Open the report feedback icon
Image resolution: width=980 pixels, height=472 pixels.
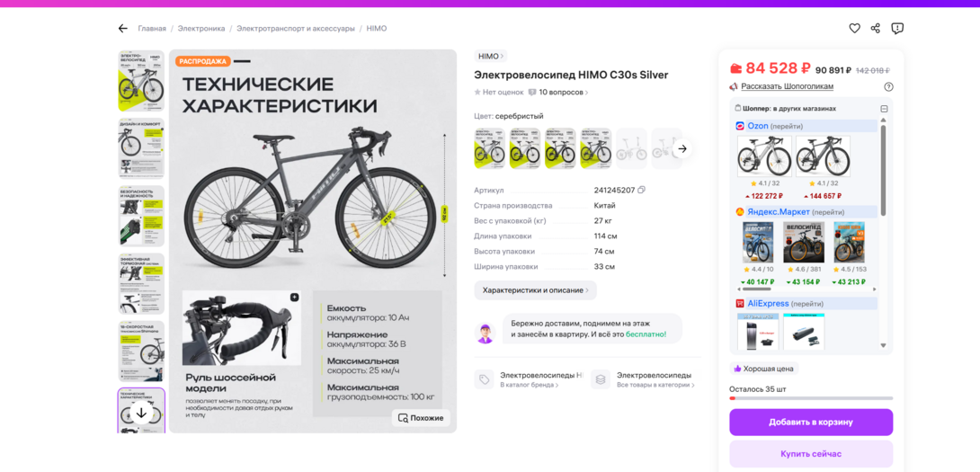pyautogui.click(x=897, y=28)
